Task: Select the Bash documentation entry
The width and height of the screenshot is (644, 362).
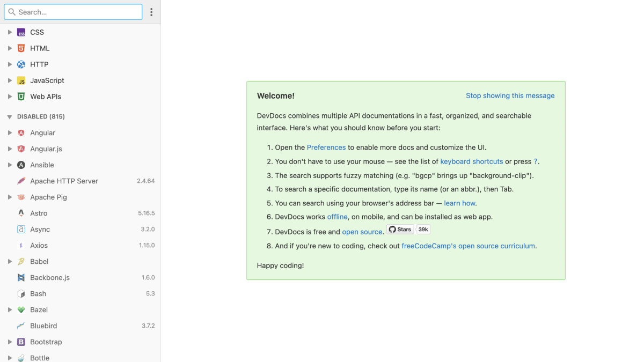Action: coord(80,294)
